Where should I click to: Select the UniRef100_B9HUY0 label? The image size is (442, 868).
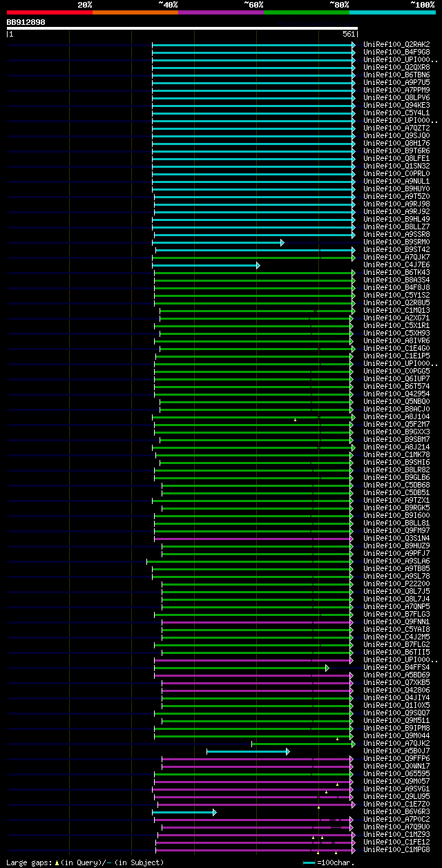pos(396,189)
